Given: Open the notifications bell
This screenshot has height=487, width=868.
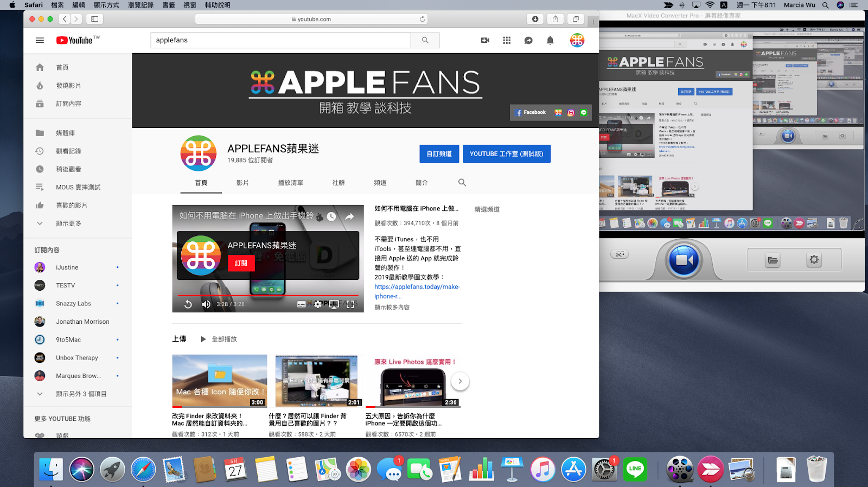Looking at the screenshot, I should tap(550, 40).
